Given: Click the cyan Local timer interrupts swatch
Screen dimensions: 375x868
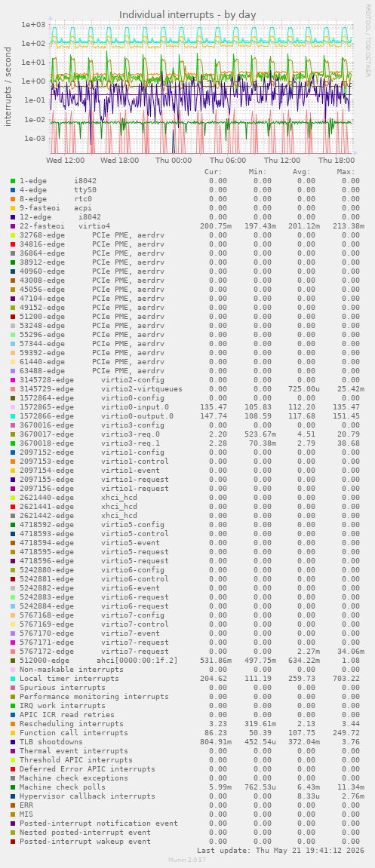Looking at the screenshot, I should tap(13, 678).
